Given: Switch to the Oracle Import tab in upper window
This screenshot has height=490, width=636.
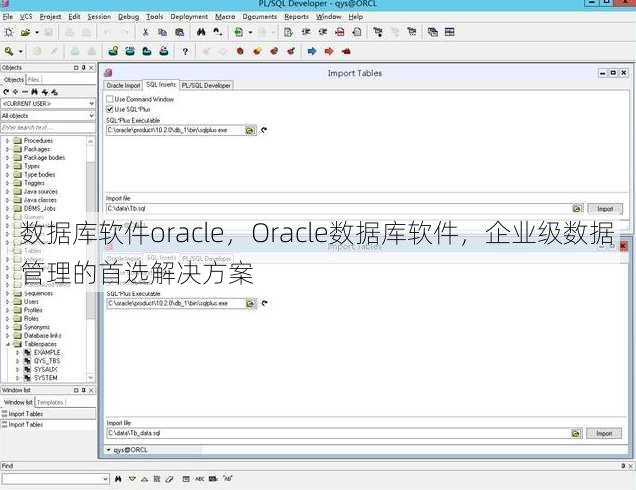Looking at the screenshot, I should point(123,86).
